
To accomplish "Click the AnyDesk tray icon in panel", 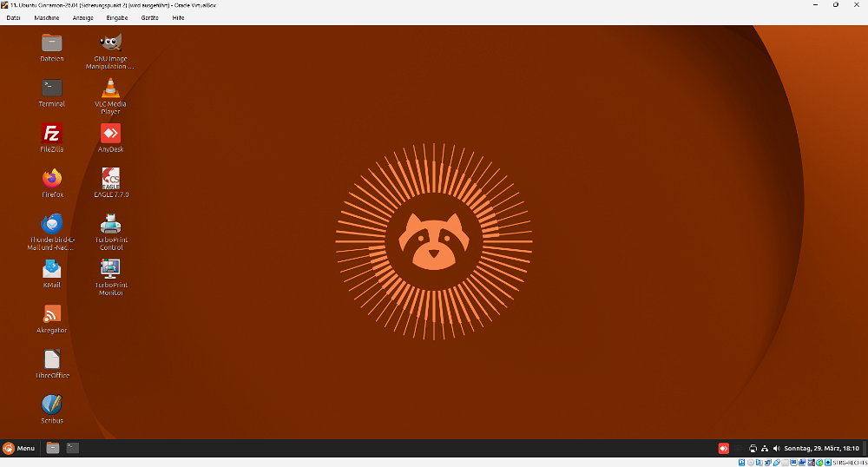I will 723,448.
